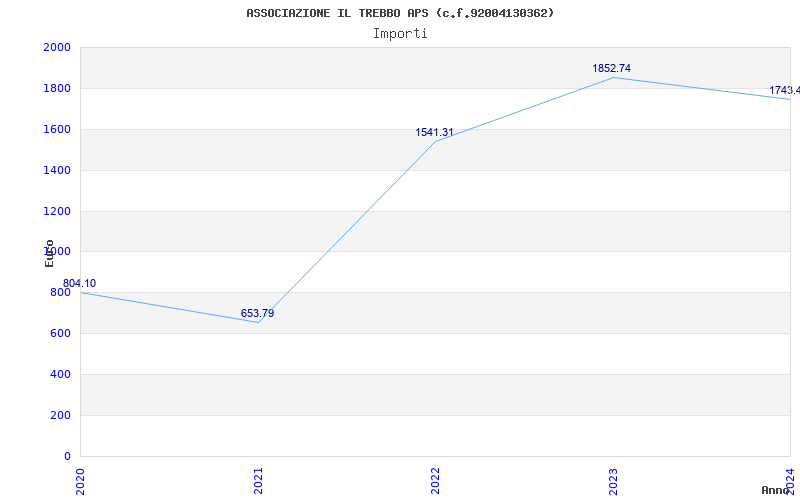
Task: Click the 2000 y-axis tick label
Action: click(x=57, y=47)
